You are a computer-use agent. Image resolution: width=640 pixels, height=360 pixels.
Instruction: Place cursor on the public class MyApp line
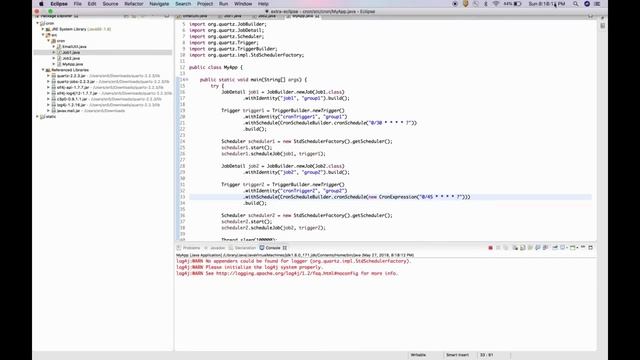click(216, 67)
